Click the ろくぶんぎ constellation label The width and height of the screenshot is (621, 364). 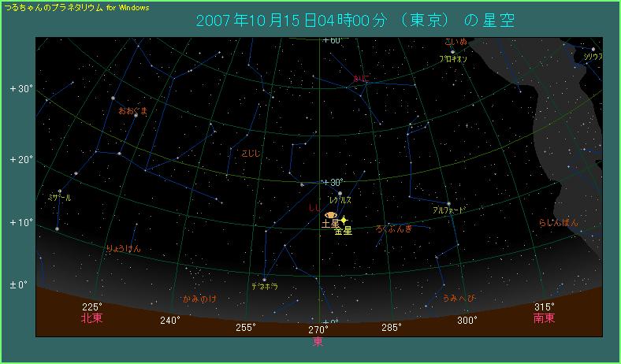pos(394,229)
